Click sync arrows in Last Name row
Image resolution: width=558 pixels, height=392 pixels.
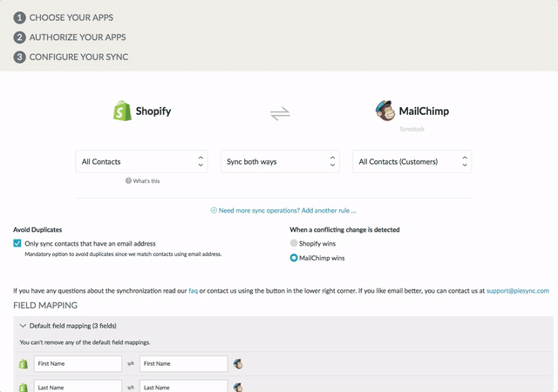131,388
